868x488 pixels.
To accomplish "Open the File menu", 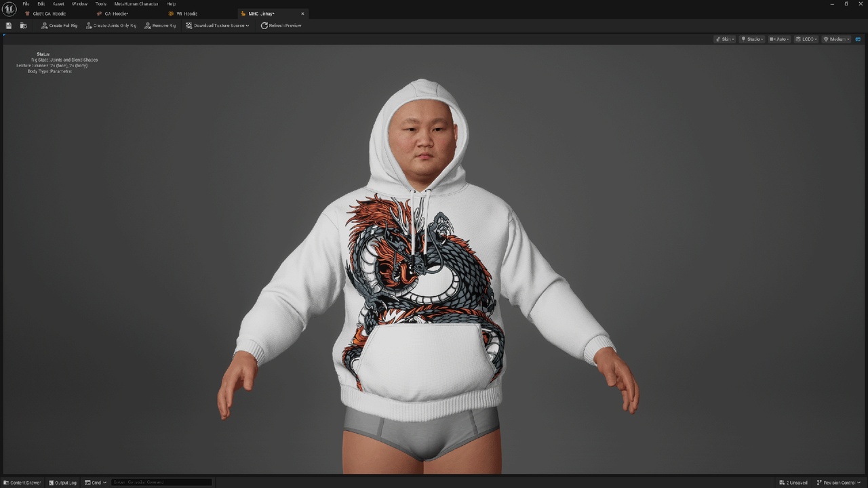I will 26,3.
